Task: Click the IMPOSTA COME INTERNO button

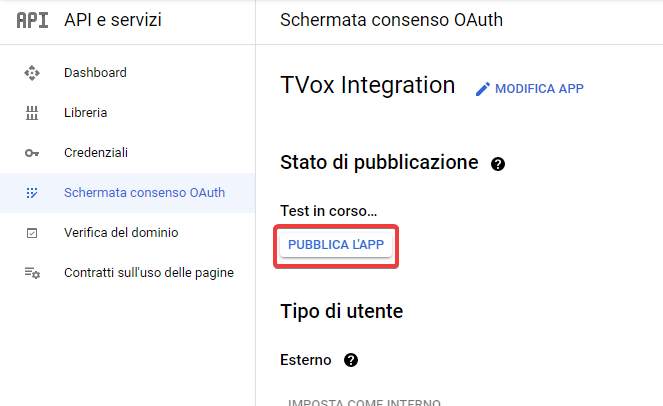Action: point(364,402)
